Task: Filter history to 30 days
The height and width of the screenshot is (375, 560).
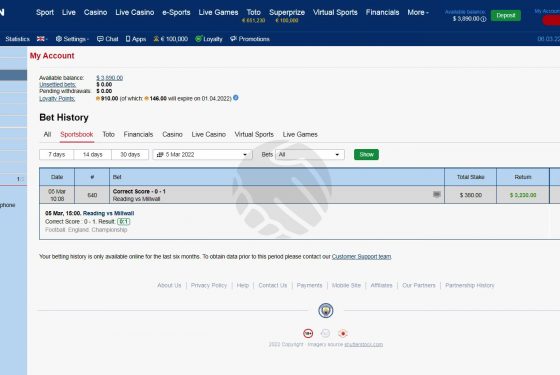Action: tap(130, 155)
